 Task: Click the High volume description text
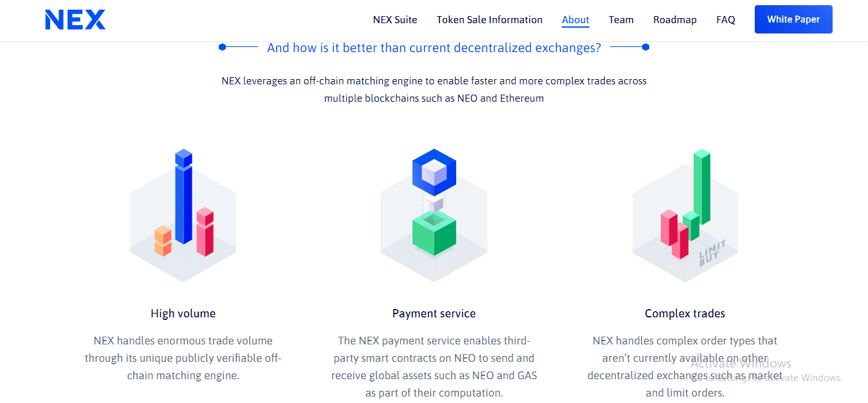coord(183,358)
